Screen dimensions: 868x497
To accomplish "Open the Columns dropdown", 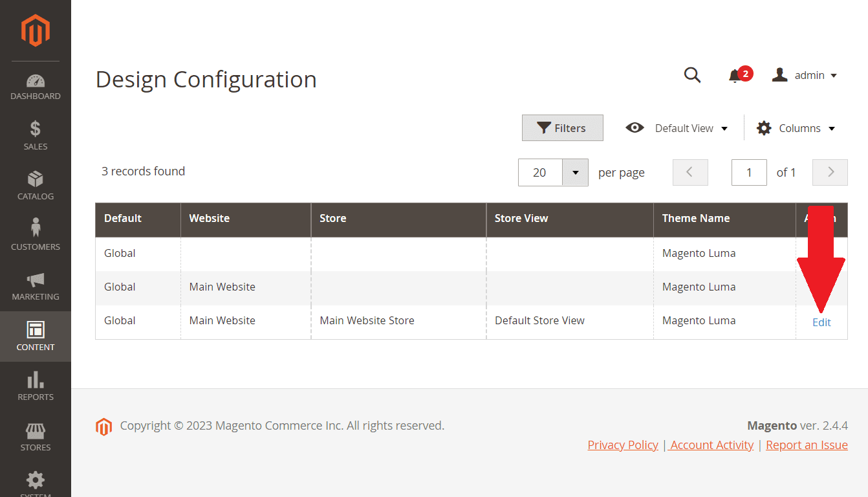I will coord(796,128).
